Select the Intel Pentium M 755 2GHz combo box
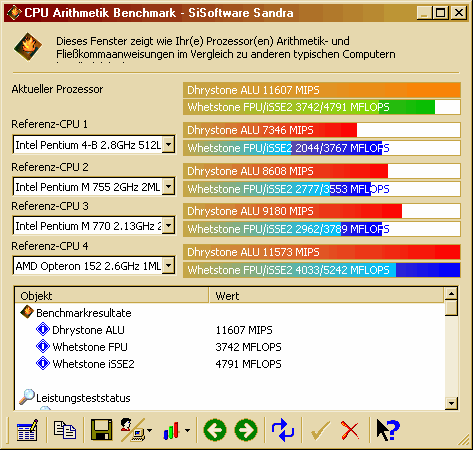 (x=94, y=187)
